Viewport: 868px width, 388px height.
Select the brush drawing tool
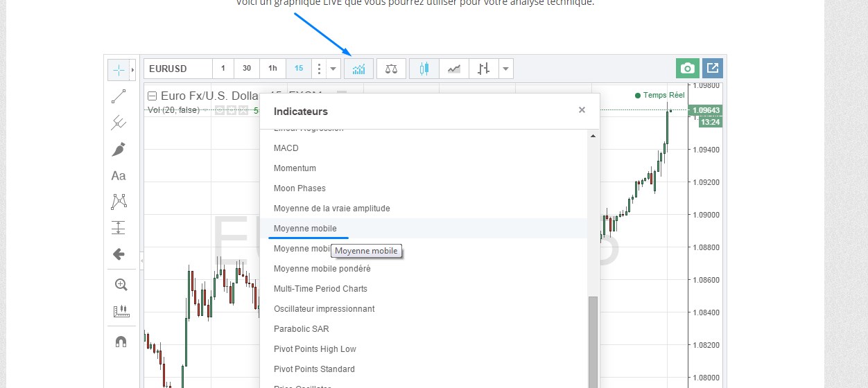pos(119,150)
